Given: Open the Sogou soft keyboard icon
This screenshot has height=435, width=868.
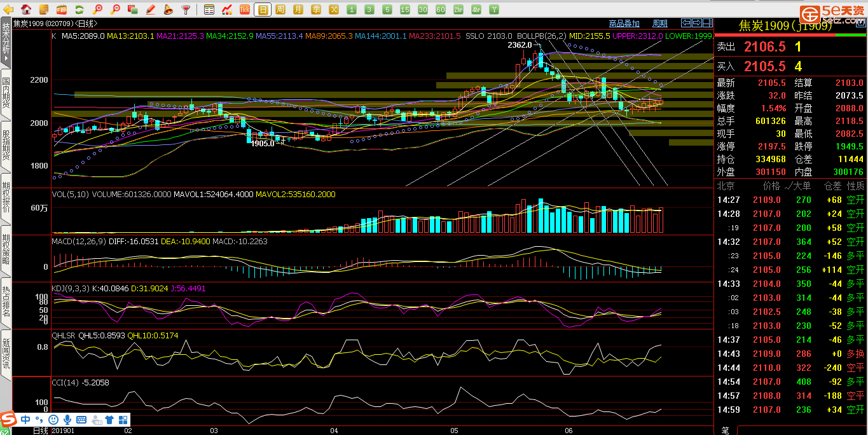Looking at the screenshot, I should (x=82, y=420).
